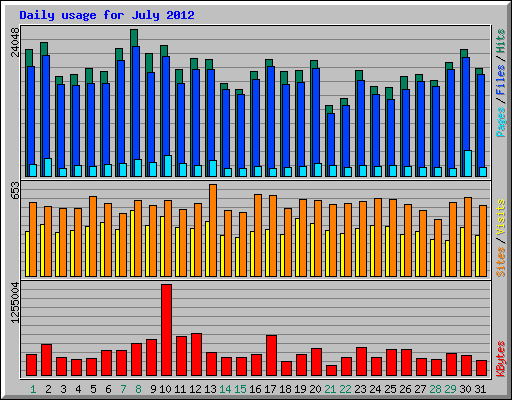This screenshot has height=400, width=512.
Task: Click day label 13 on the x-axis
Action: tap(210, 389)
